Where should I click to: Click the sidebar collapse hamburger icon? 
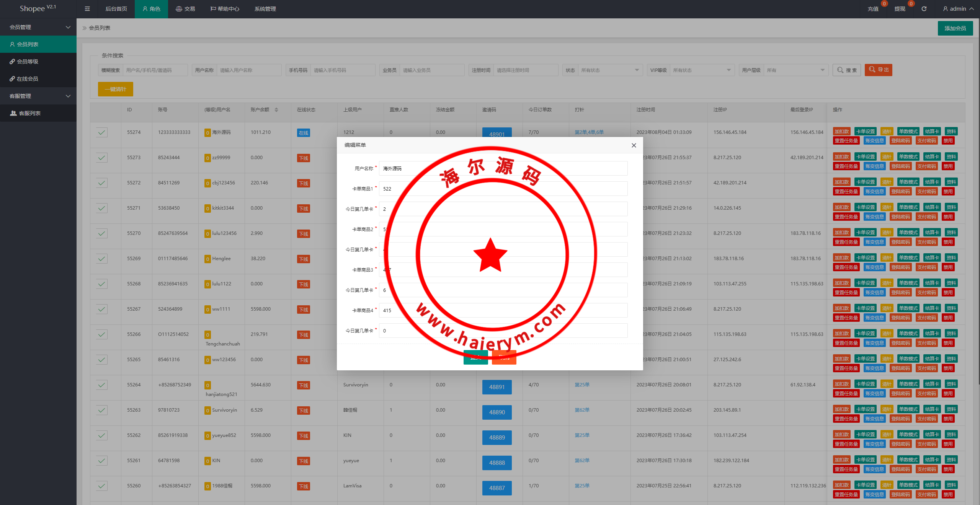[x=87, y=9]
